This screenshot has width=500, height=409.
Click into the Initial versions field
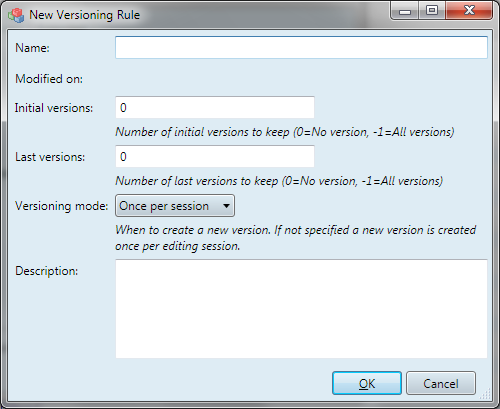point(215,107)
